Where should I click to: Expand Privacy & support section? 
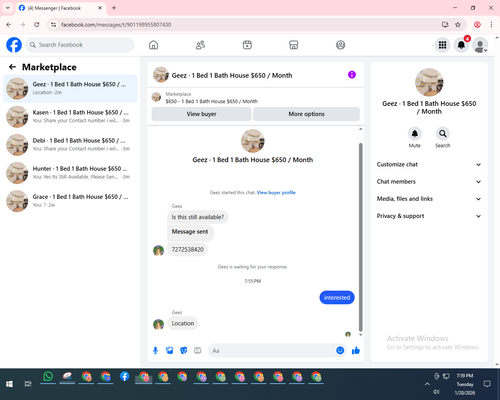click(429, 216)
